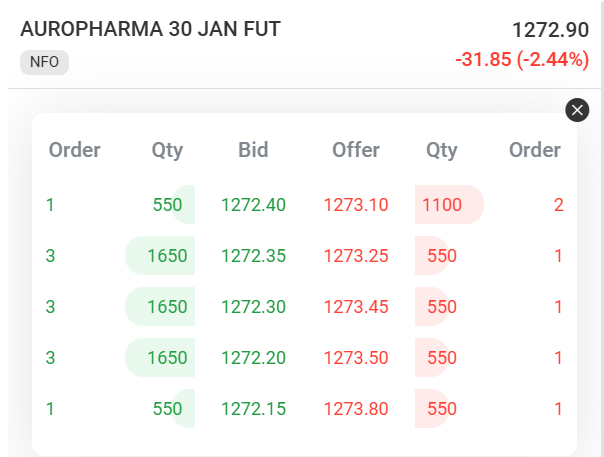The width and height of the screenshot is (604, 457).
Task: Close the market depth popup
Action: (577, 110)
